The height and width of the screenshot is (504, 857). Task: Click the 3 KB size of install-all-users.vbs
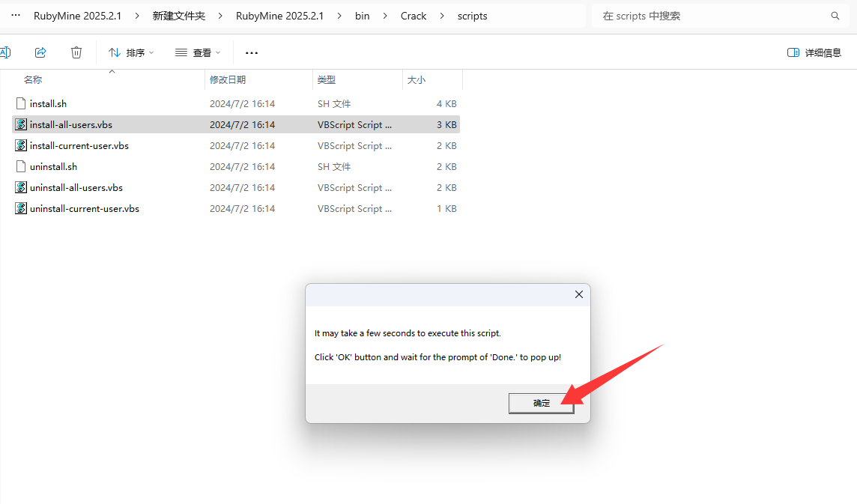point(446,124)
